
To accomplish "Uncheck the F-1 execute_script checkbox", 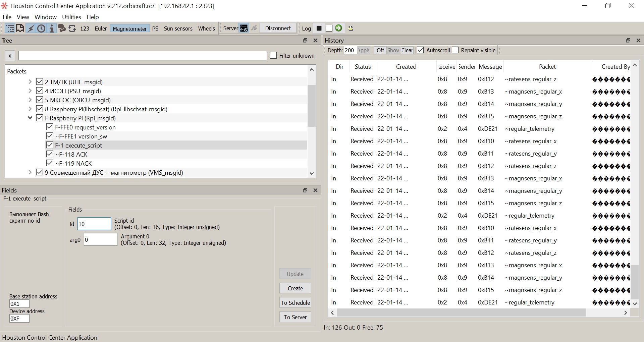I will (x=50, y=145).
